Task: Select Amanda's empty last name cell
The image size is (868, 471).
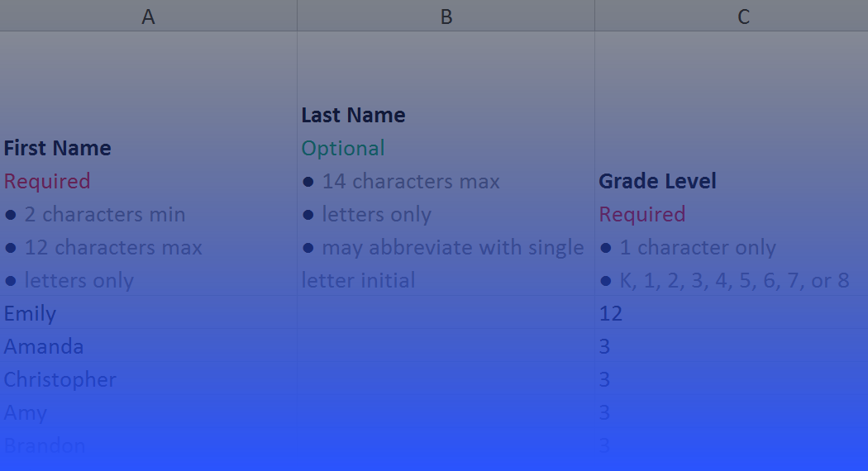Action: 446,346
